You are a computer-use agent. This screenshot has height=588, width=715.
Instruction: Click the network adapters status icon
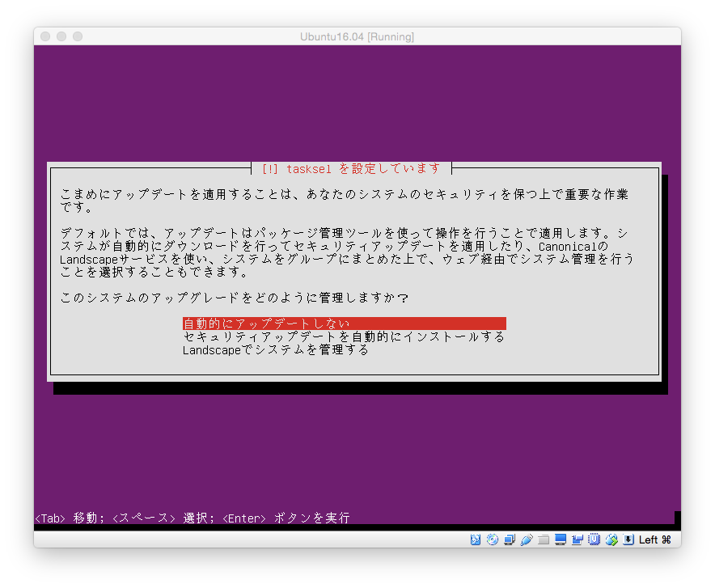click(x=510, y=539)
